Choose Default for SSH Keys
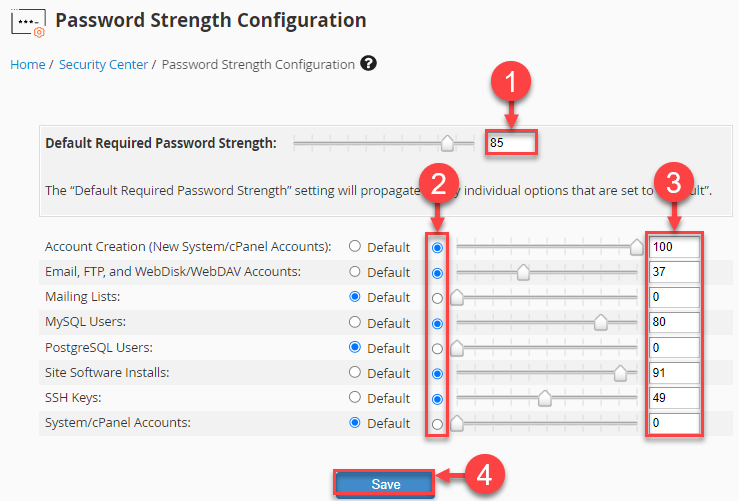 (355, 397)
